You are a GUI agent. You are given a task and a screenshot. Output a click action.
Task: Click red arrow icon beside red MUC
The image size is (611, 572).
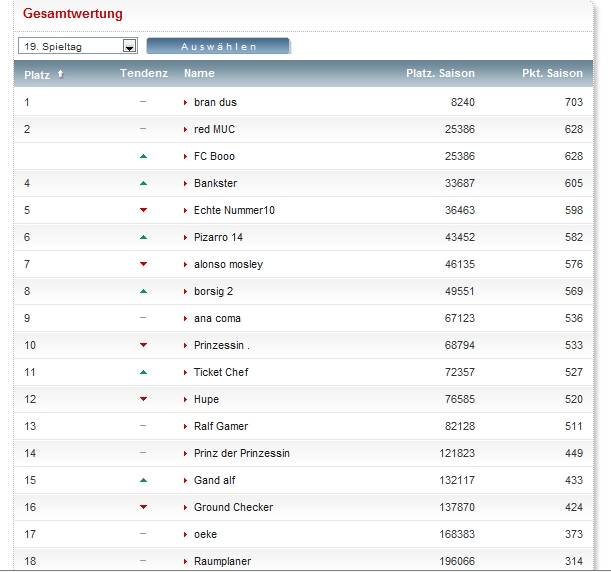[x=185, y=129]
